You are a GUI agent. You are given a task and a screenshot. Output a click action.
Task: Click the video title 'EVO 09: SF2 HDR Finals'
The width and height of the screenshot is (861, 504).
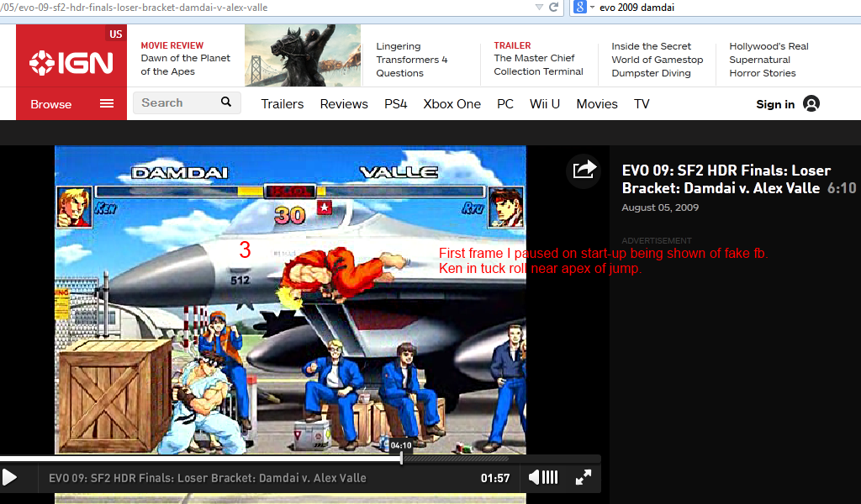coord(726,179)
